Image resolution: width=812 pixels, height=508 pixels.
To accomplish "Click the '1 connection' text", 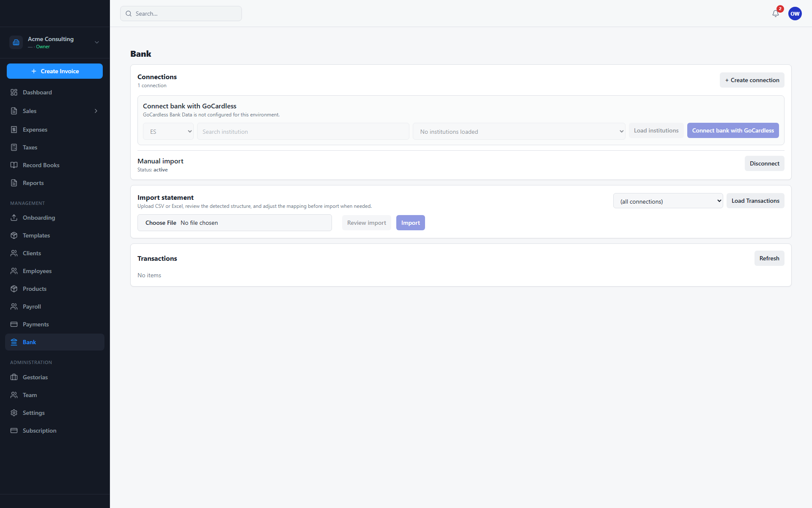I will [152, 86].
